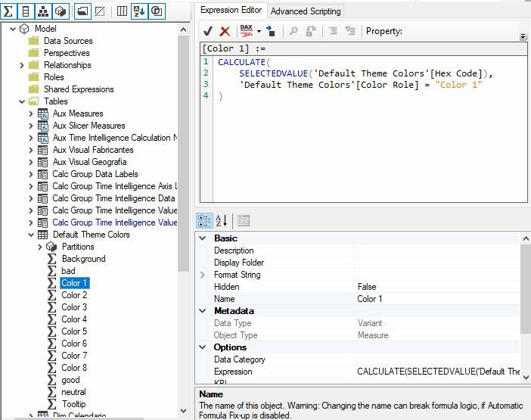Click the show display folders icon
Image resolution: width=531 pixels, height=420 pixels.
82,11
